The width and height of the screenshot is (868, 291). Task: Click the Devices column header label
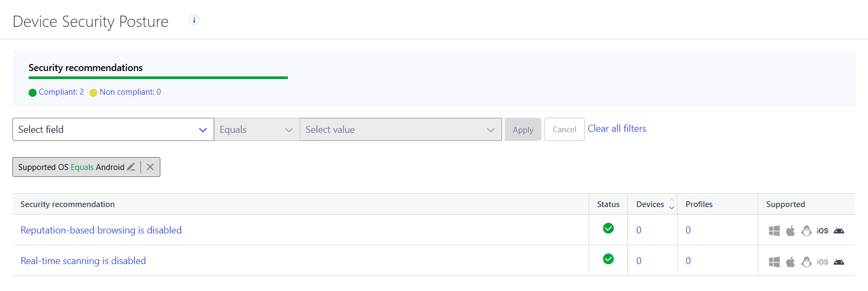(650, 204)
